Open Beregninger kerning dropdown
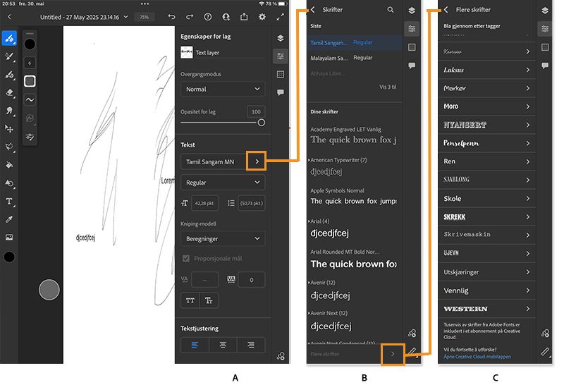 click(223, 239)
